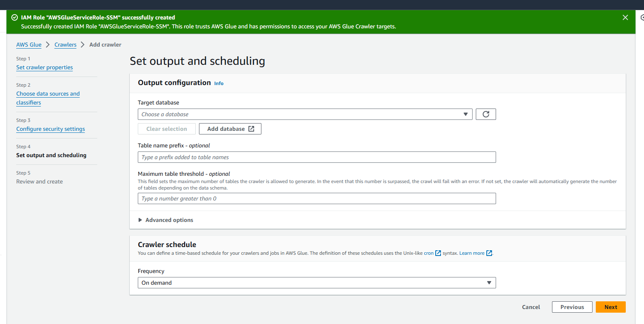Select Step 4 Set output and scheduling
The image size is (644, 324).
tap(51, 155)
